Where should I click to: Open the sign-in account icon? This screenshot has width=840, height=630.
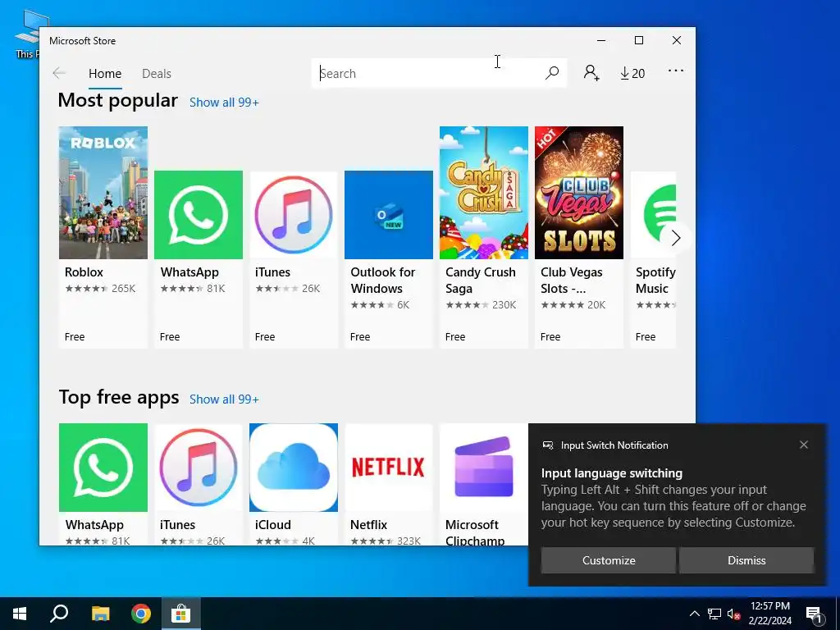[x=591, y=73]
